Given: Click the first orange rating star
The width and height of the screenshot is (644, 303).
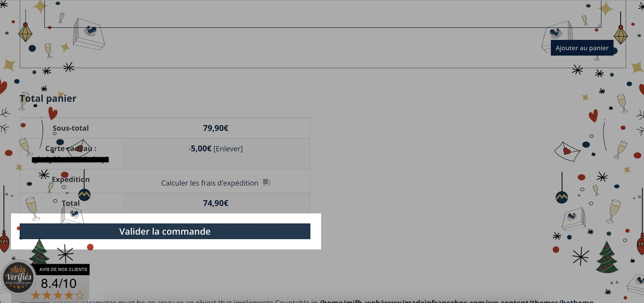Looking at the screenshot, I should (36, 295).
